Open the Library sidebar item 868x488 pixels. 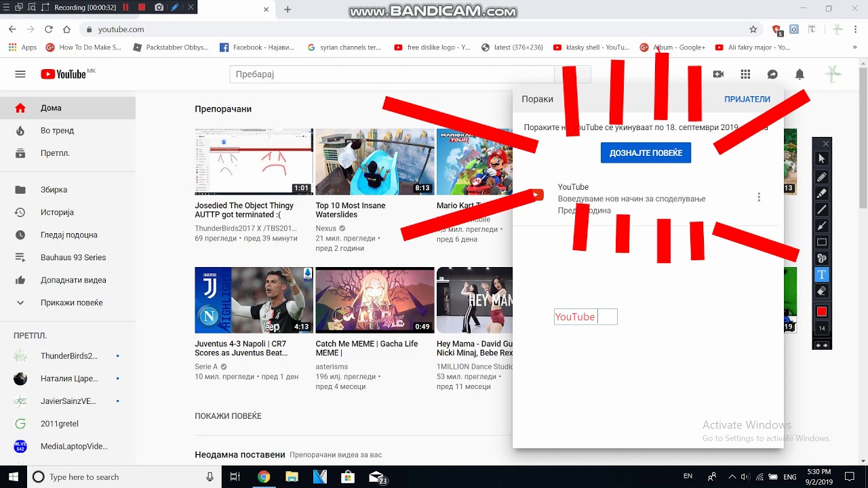click(x=68, y=190)
